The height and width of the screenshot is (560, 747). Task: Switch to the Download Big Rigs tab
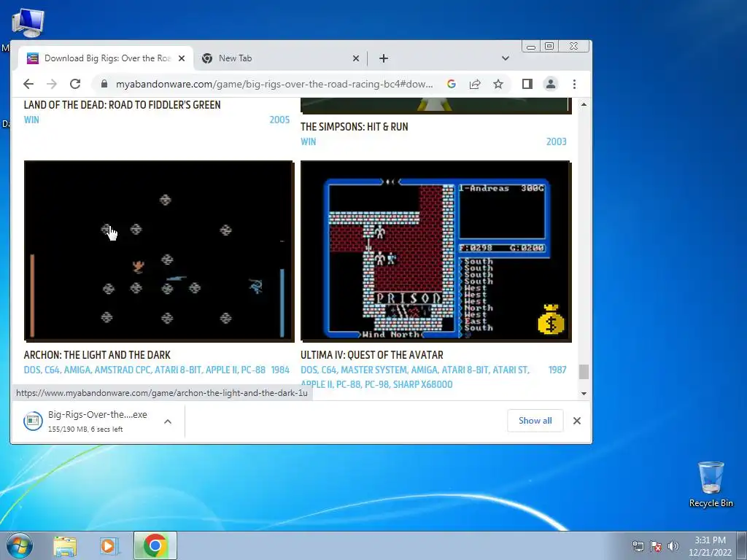106,58
